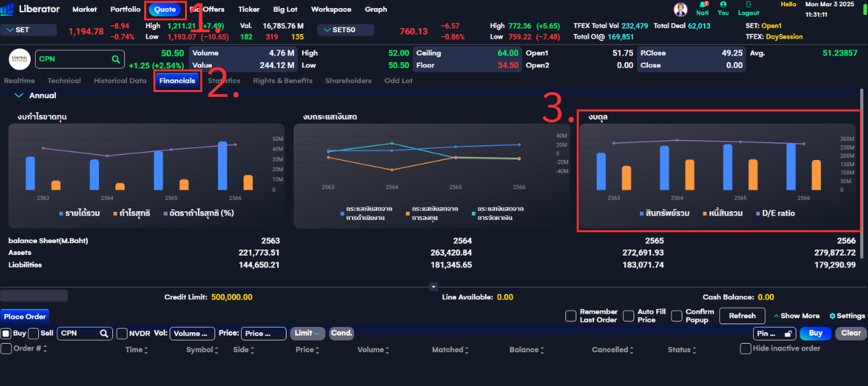
Task: Toggle รายได้รวม blue legend swatch
Action: 61,213
